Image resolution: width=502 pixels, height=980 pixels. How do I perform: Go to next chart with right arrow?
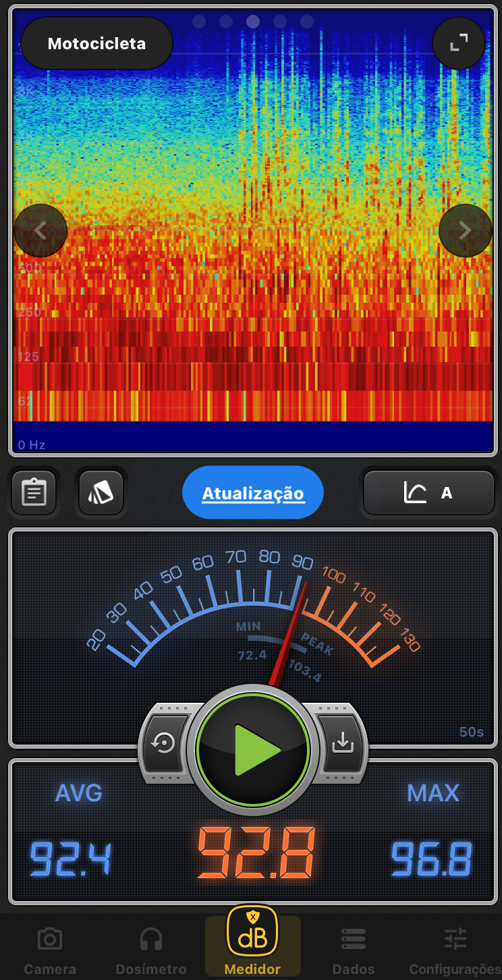pos(465,231)
